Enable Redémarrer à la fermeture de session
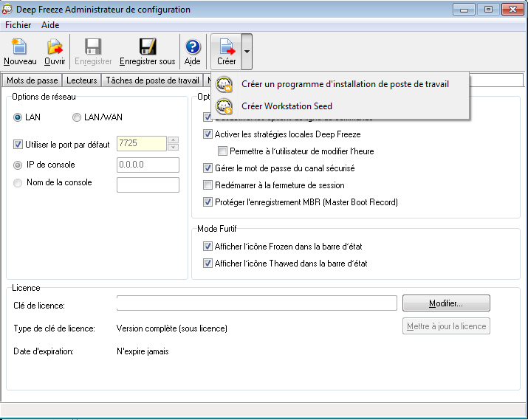 208,185
